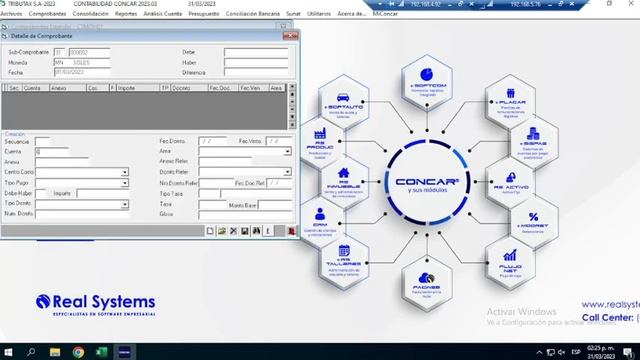This screenshot has height=360, width=640.
Task: Show hidden system tray icons chevron
Action: 539,352
